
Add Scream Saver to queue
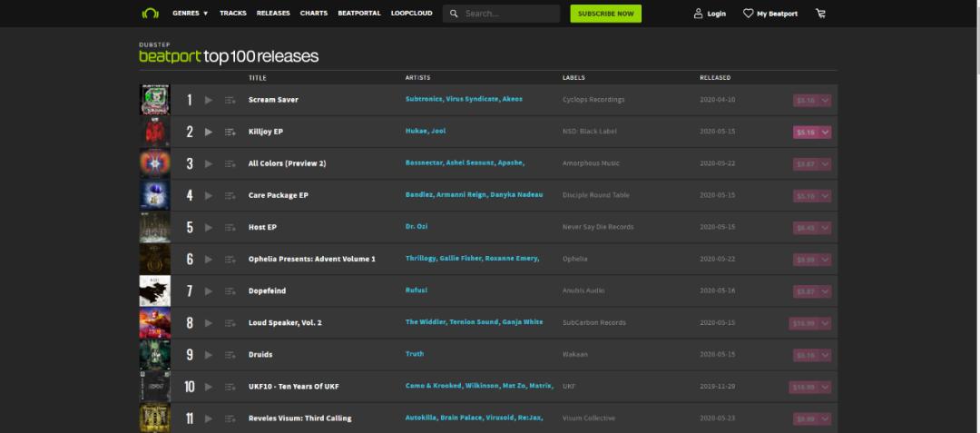pyautogui.click(x=230, y=100)
